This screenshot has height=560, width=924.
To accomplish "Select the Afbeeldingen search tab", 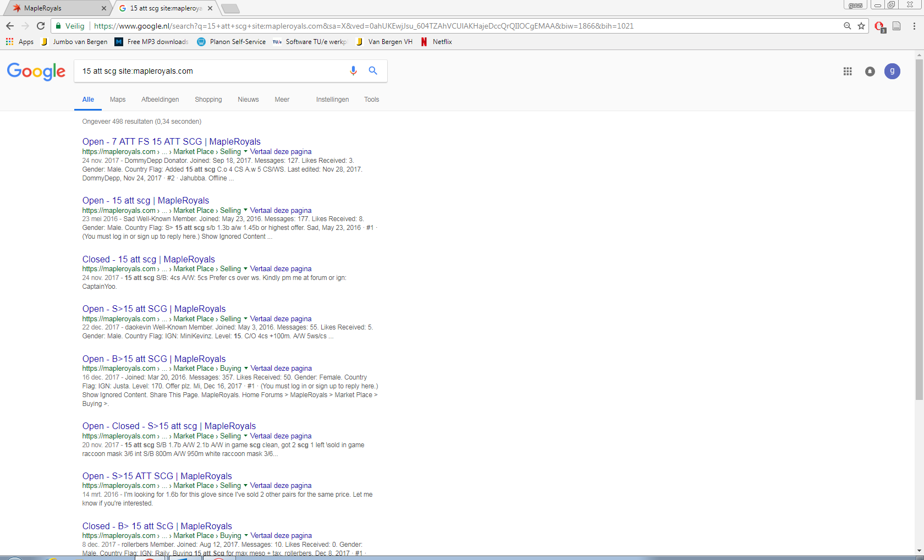I will tap(160, 100).
